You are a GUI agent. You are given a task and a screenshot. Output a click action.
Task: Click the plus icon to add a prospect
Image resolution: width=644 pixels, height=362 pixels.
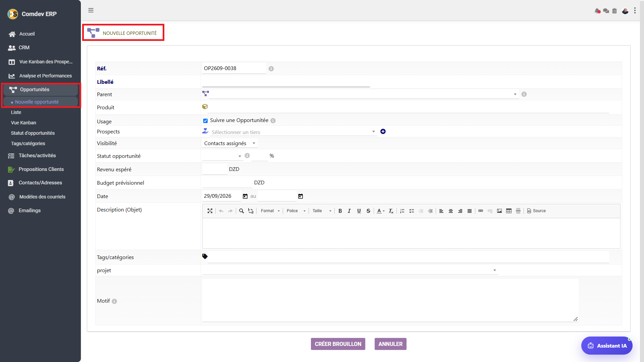[383, 131]
